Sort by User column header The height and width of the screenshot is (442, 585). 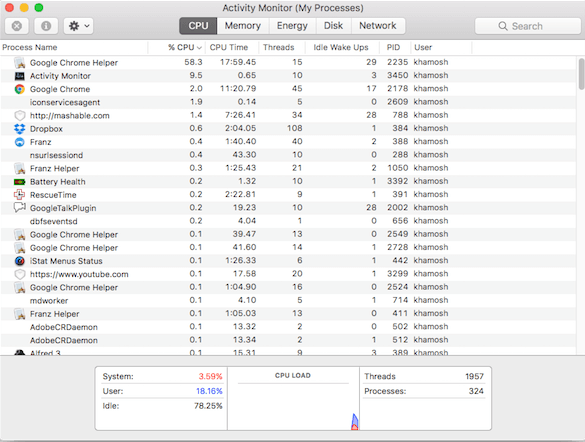pos(423,47)
